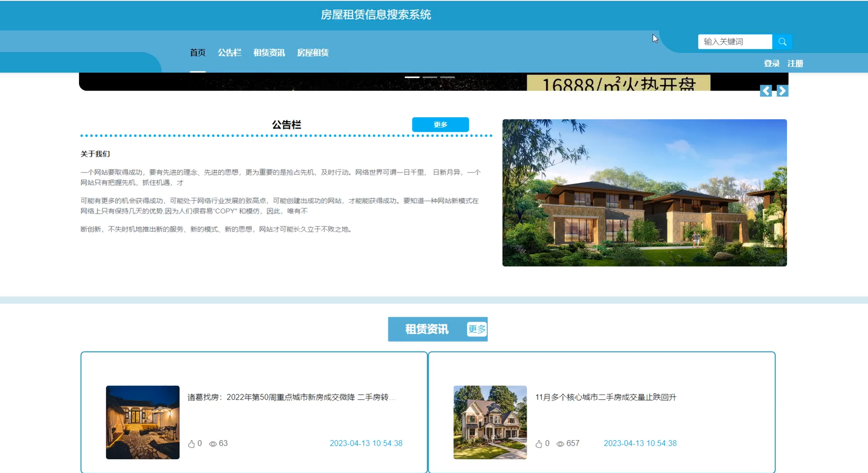This screenshot has height=473, width=868.
Task: Click the eye views icon showing 657
Action: 561,443
